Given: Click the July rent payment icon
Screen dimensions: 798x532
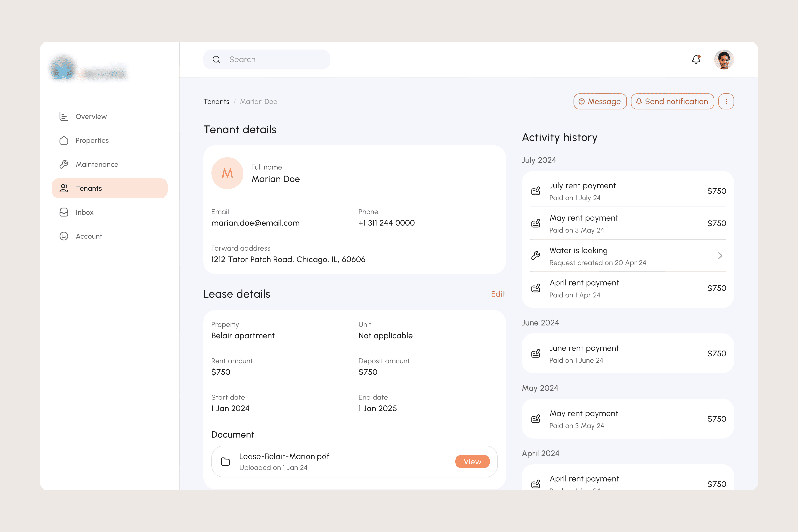Looking at the screenshot, I should pos(535,191).
